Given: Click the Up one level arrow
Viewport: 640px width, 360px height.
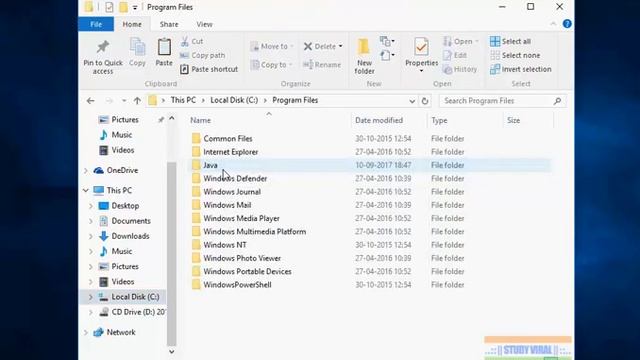Looking at the screenshot, I should point(137,100).
